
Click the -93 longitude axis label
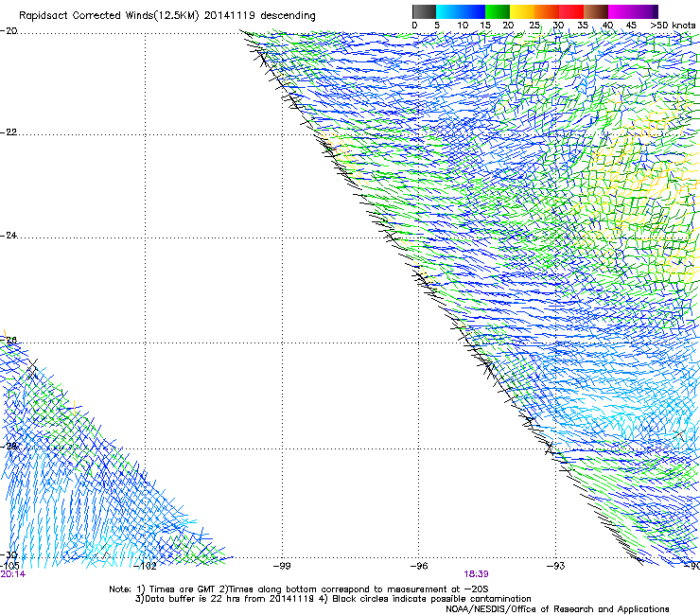click(556, 567)
